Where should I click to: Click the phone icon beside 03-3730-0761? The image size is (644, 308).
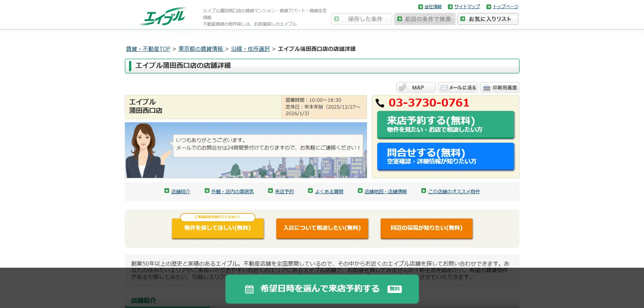(x=380, y=102)
